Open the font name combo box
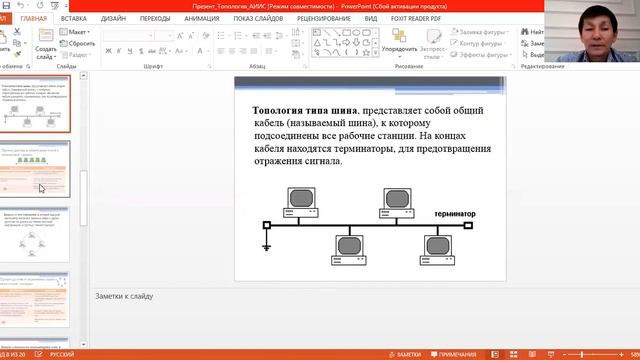Viewport: 640px width, 360px height. tap(128, 36)
